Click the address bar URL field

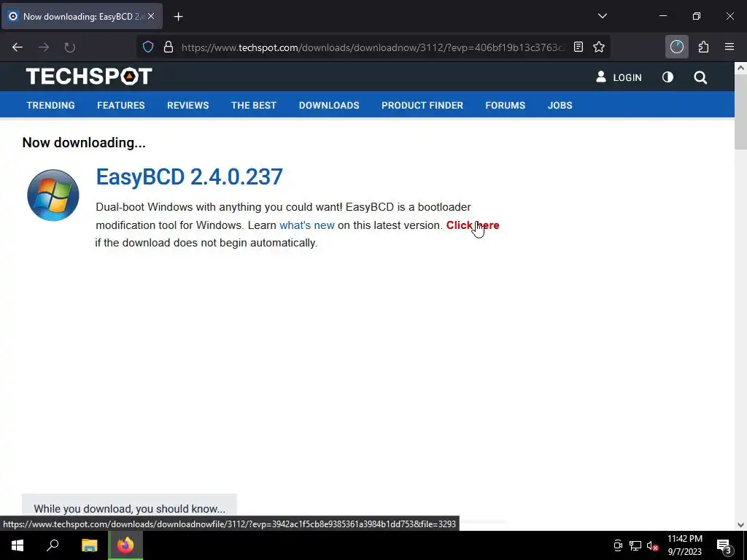pyautogui.click(x=373, y=47)
